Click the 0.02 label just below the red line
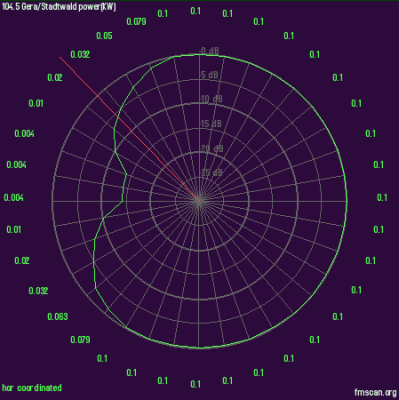Image resolution: width=399 pixels, height=400 pixels. tap(55, 78)
